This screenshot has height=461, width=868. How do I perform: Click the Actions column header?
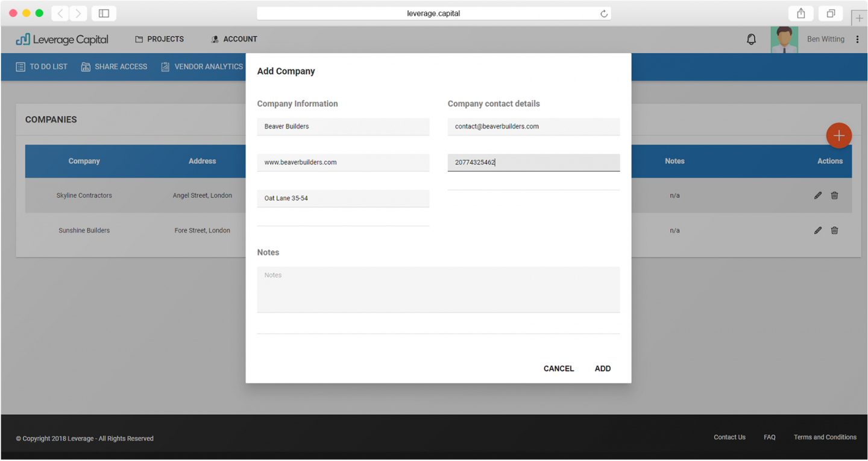830,161
